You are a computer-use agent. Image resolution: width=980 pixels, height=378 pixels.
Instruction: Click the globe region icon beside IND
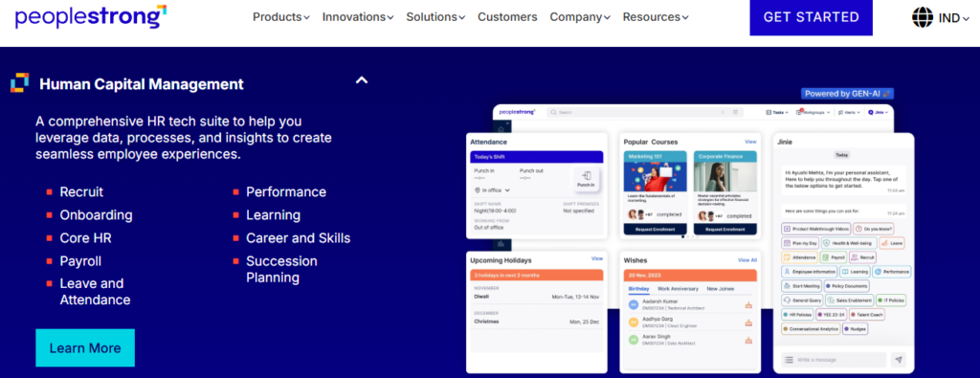click(923, 17)
